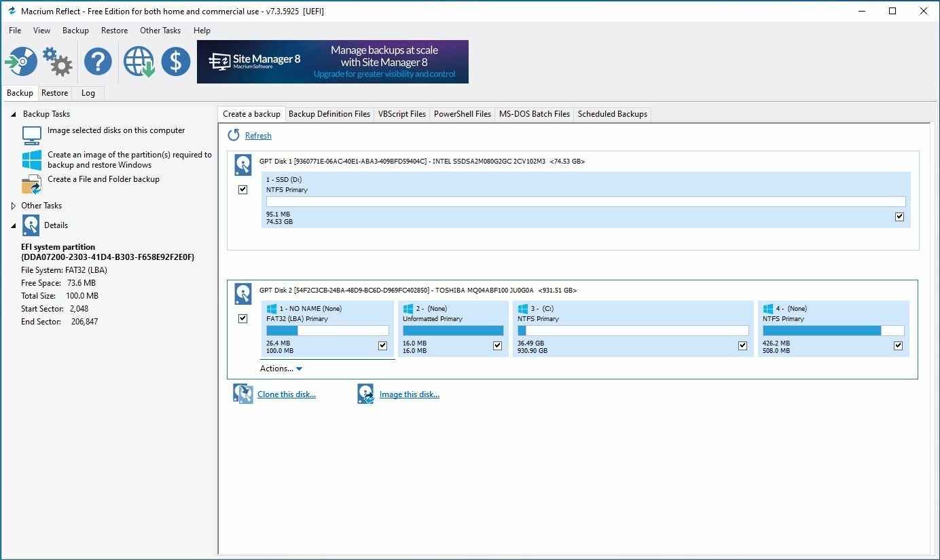Click the dollar sign purchase icon
Image resolution: width=940 pixels, height=560 pixels.
tap(176, 62)
